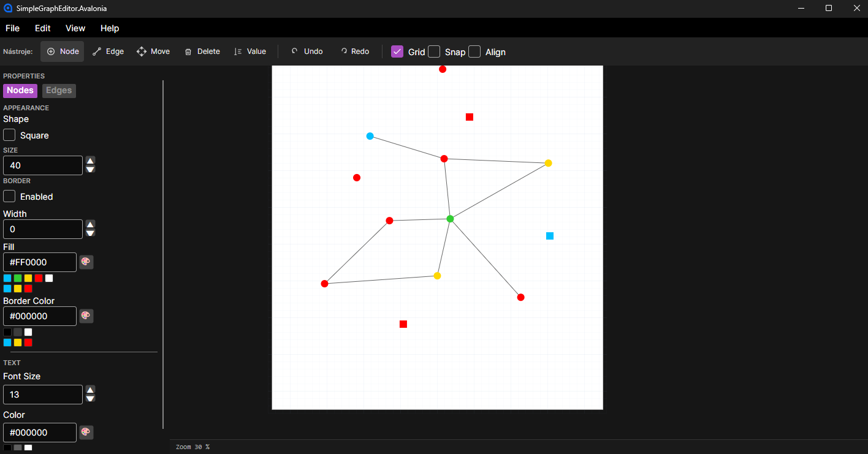
Task: Enable the node border checkbox
Action: click(9, 196)
